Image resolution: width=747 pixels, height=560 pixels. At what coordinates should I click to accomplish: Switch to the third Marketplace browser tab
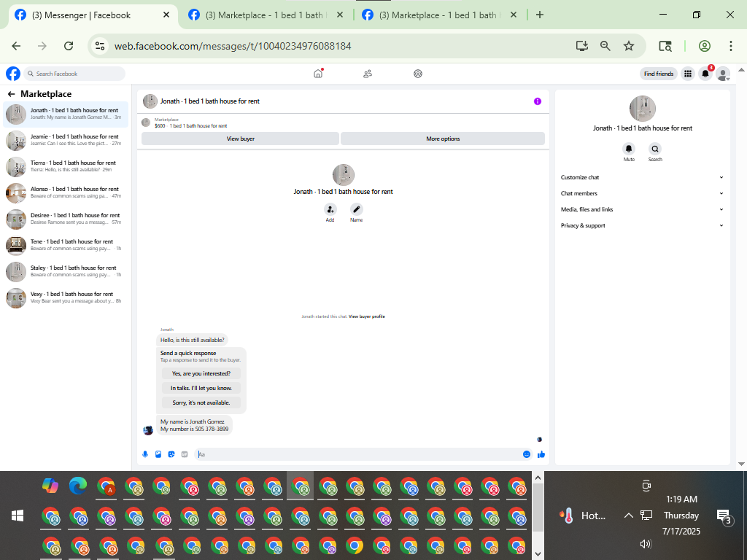(439, 15)
